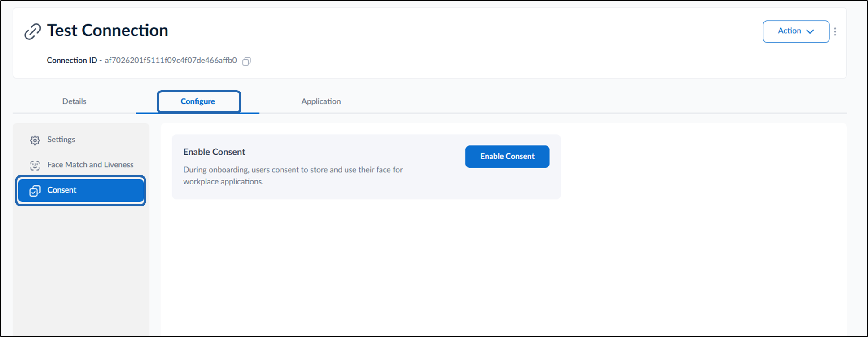Go to the Application tab
This screenshot has height=337, width=868.
(321, 101)
